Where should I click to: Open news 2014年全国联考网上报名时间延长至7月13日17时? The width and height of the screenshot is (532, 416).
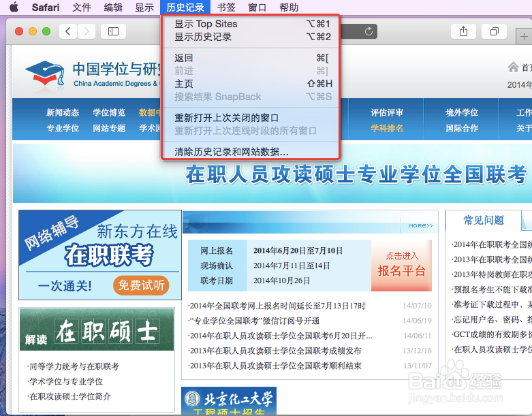click(x=277, y=306)
